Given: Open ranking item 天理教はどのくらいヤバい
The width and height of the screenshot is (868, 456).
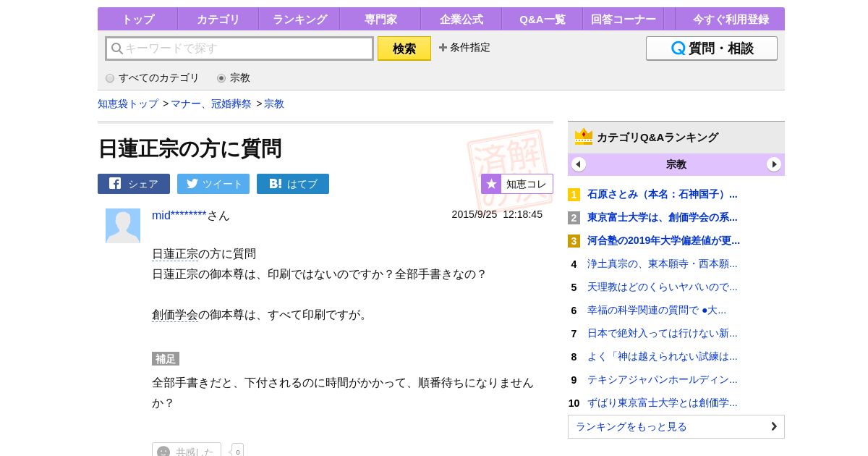Looking at the screenshot, I should pyautogui.click(x=663, y=287).
